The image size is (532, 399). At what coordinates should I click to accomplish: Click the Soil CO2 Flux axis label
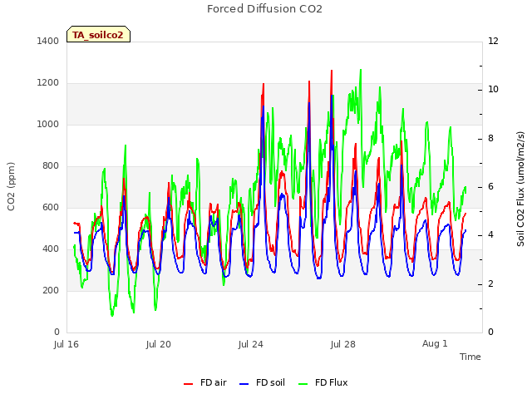520,189
